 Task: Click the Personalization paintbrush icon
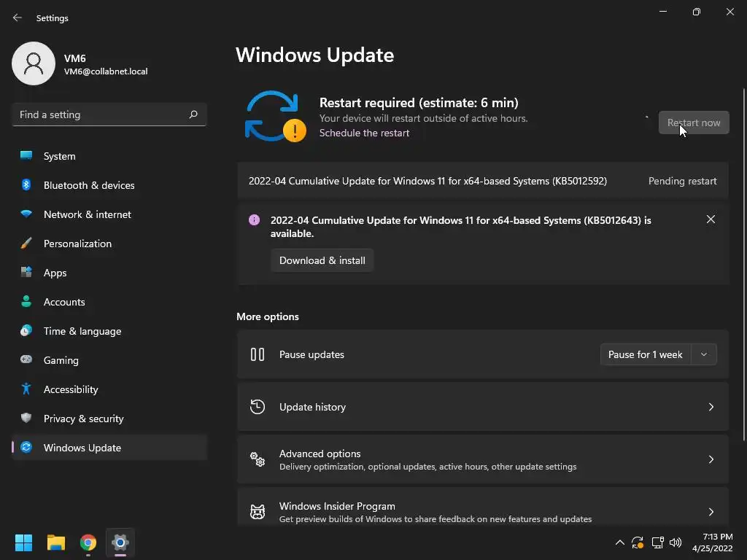26,244
